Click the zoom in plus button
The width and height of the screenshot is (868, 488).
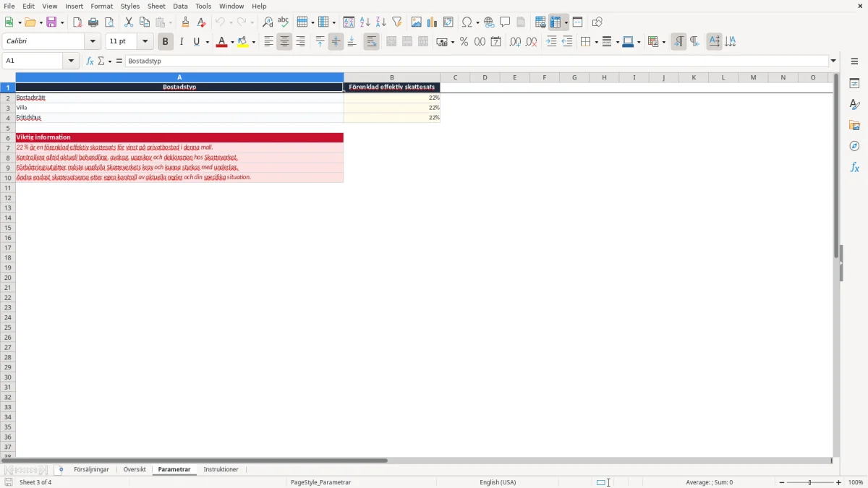click(x=839, y=482)
